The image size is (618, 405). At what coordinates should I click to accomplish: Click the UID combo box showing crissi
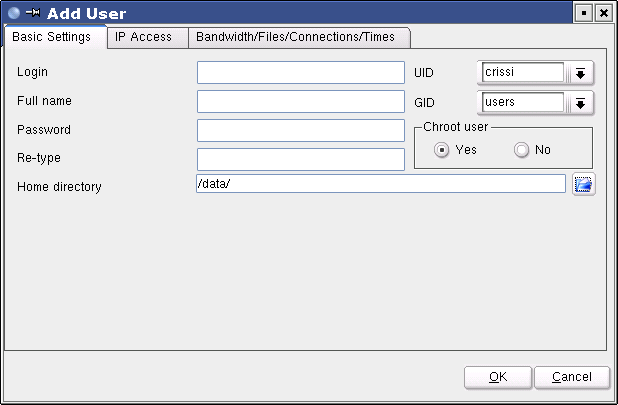(523, 73)
